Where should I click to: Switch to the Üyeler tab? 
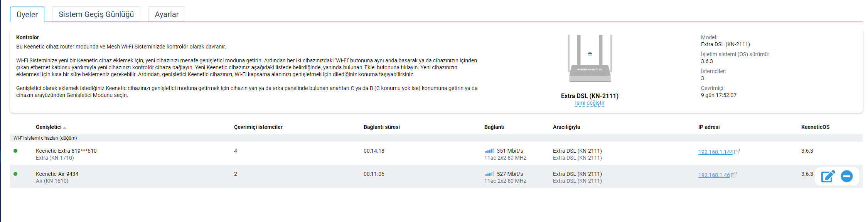click(27, 14)
